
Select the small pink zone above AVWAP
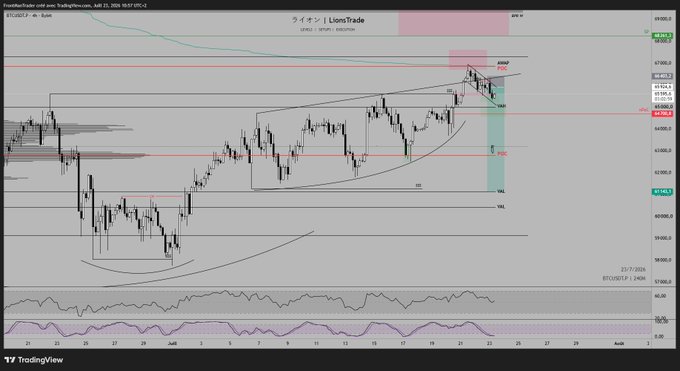(468, 59)
